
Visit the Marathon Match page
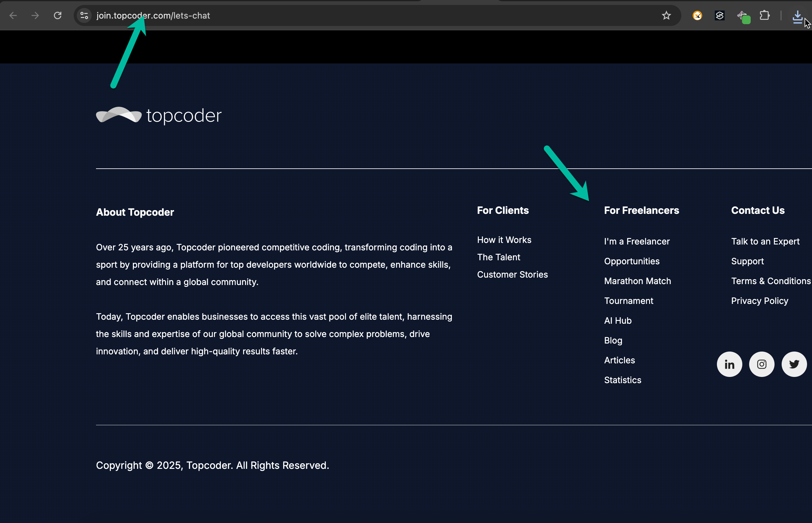(637, 281)
